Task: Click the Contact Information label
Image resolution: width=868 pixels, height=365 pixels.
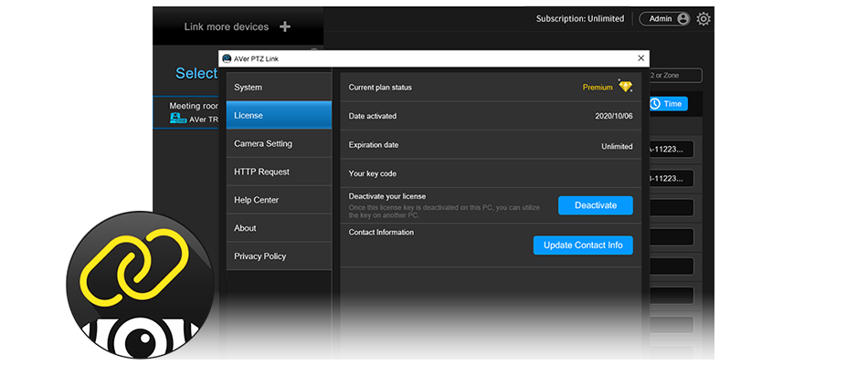Action: click(381, 233)
